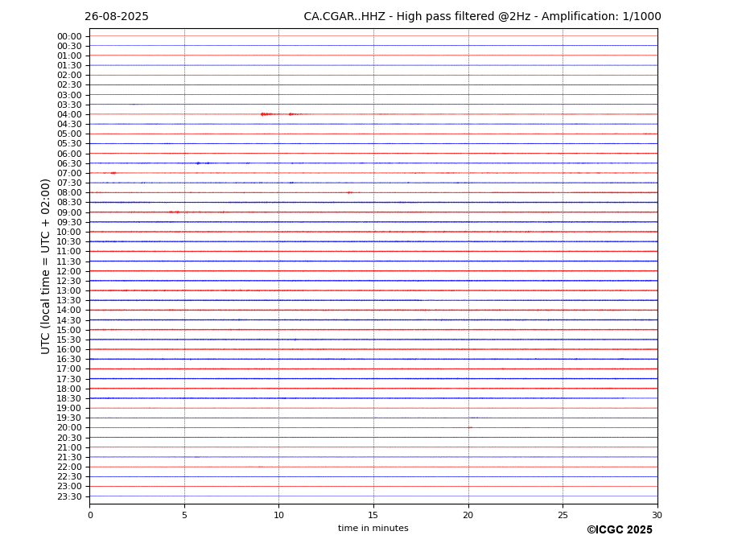746x560 pixels.
Task: Click the 09:00 time row label
Action: click(69, 212)
